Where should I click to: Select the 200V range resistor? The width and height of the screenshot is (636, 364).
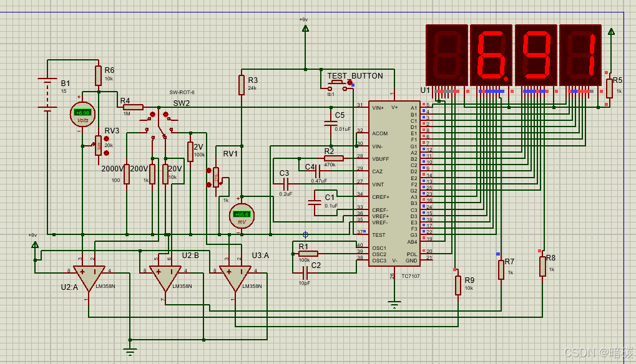pos(152,174)
